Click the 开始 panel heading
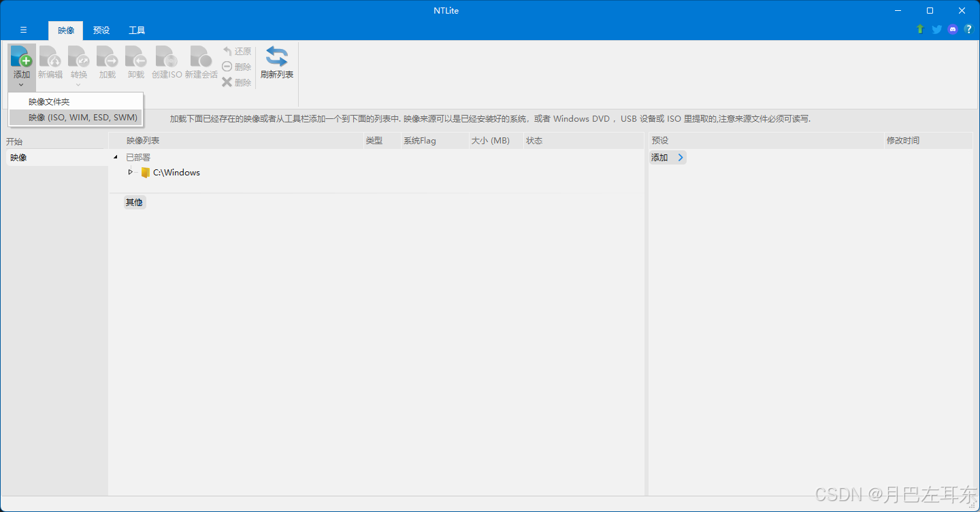Screen dimensions: 980x512 click(x=14, y=141)
